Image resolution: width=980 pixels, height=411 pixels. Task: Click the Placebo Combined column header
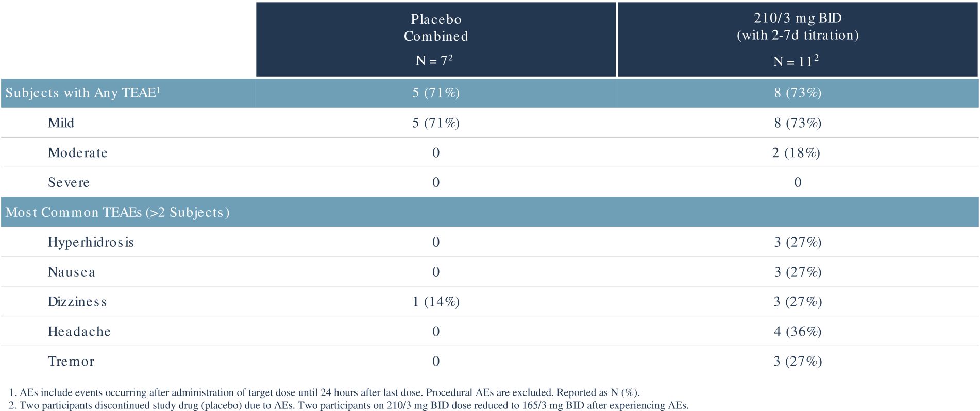click(x=435, y=40)
